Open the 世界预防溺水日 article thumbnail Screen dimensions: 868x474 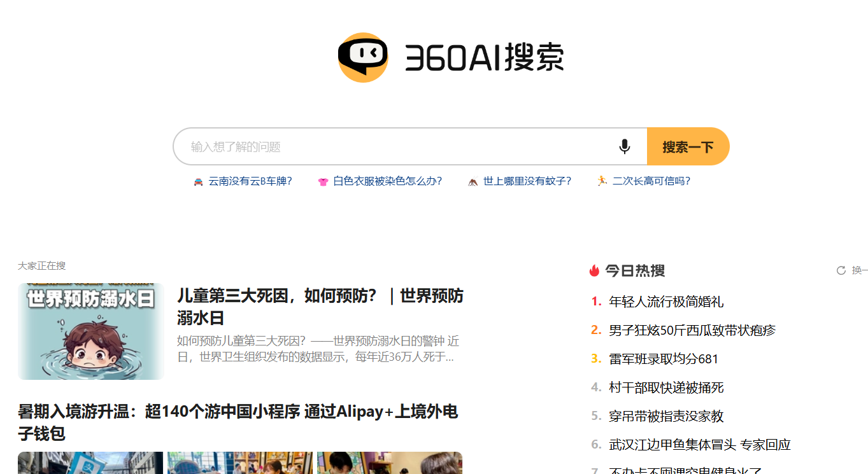(x=91, y=331)
